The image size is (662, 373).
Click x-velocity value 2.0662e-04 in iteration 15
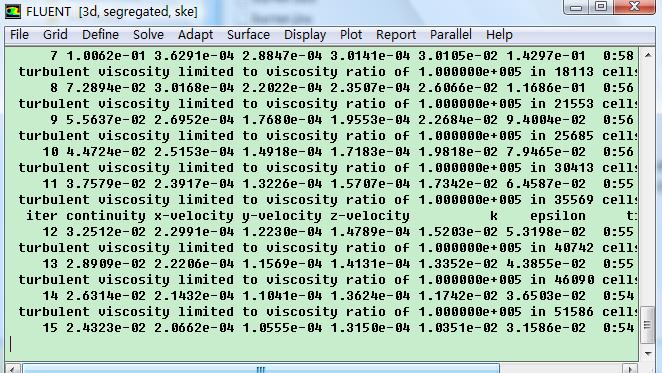pyautogui.click(x=194, y=328)
